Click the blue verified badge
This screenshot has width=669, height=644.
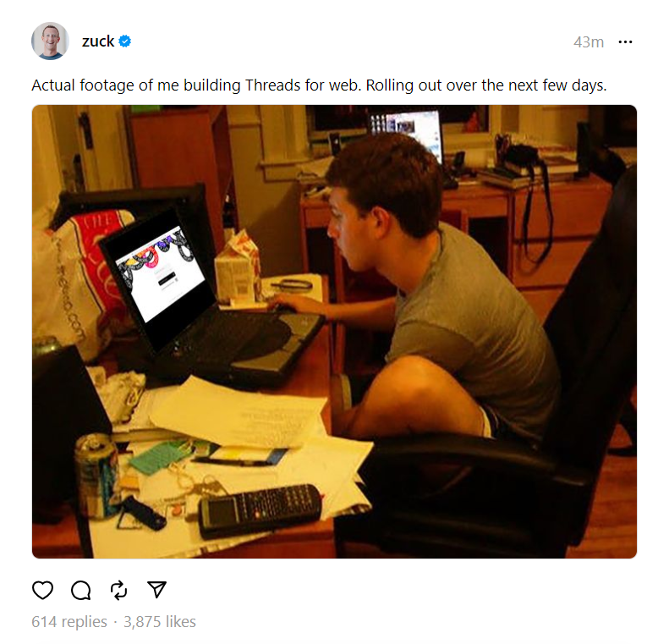pyautogui.click(x=124, y=41)
